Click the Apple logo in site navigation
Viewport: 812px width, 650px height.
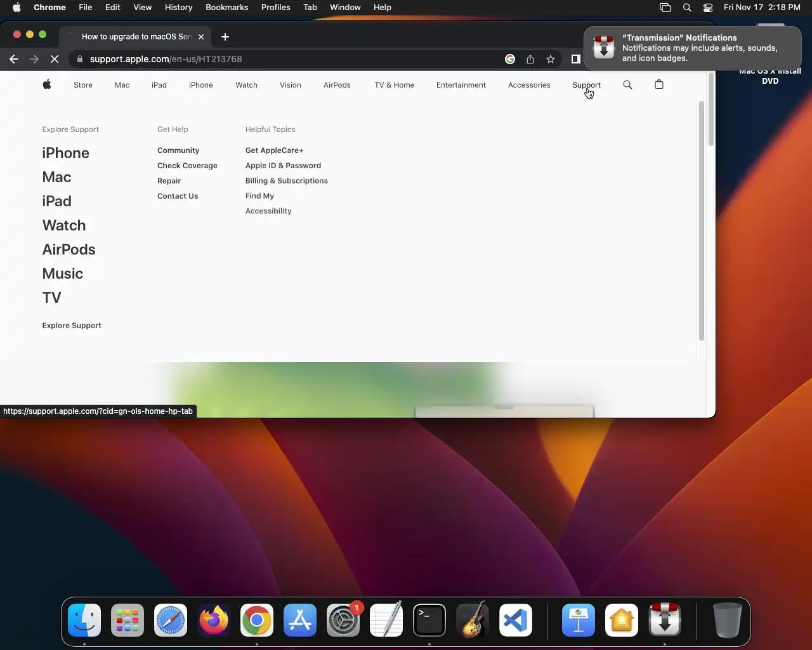[47, 84]
